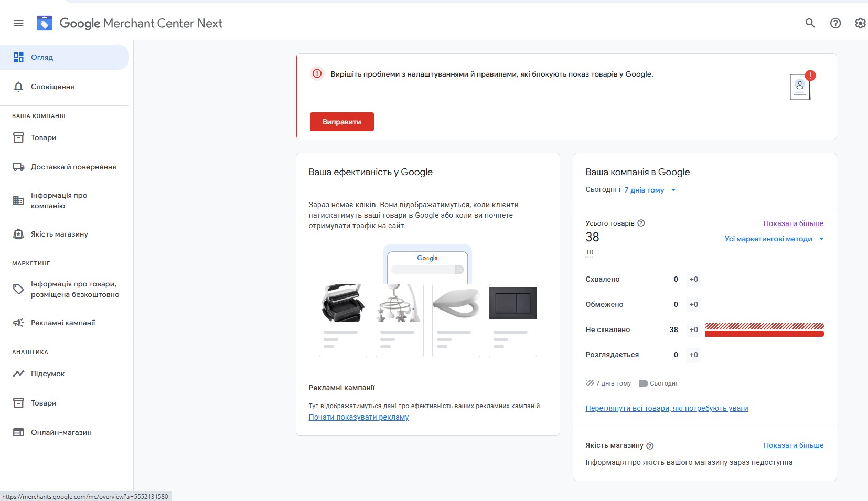
Task: Expand the 7 днів тому dropdown
Action: [x=650, y=190]
